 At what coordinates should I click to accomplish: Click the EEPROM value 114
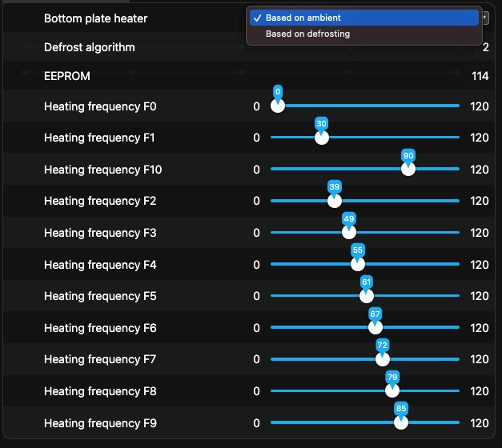[x=480, y=76]
